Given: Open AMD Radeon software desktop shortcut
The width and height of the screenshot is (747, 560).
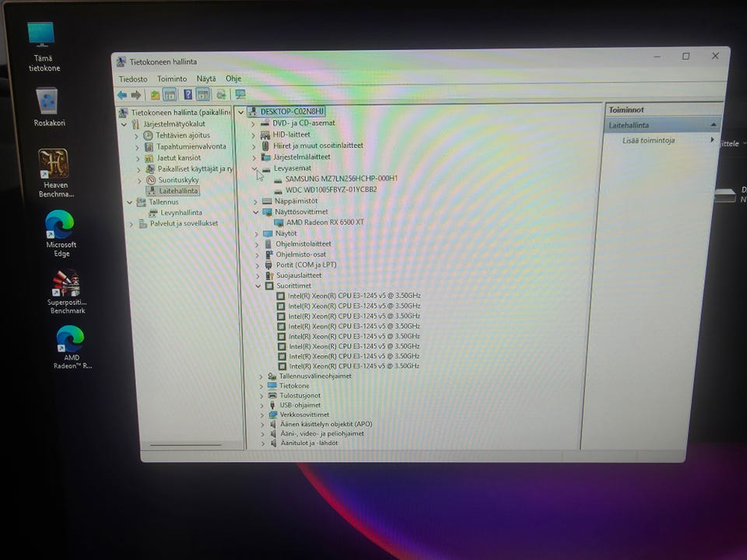Looking at the screenshot, I should click(72, 347).
